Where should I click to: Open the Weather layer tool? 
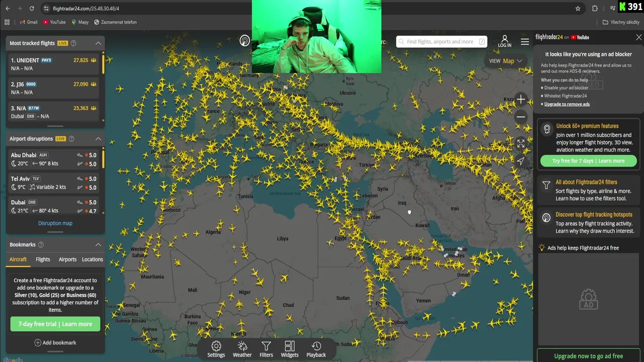click(242, 349)
